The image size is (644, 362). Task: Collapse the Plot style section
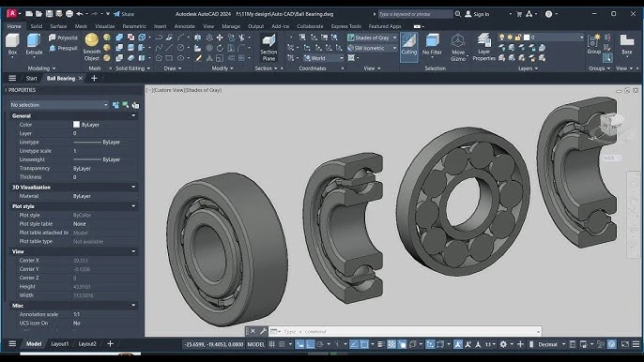click(x=133, y=206)
